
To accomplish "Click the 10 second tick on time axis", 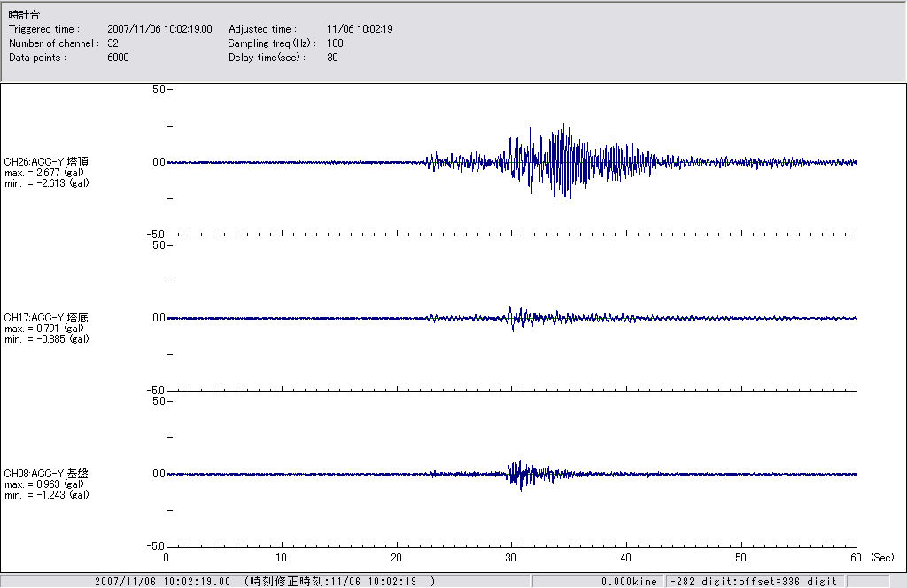I will coord(282,558).
